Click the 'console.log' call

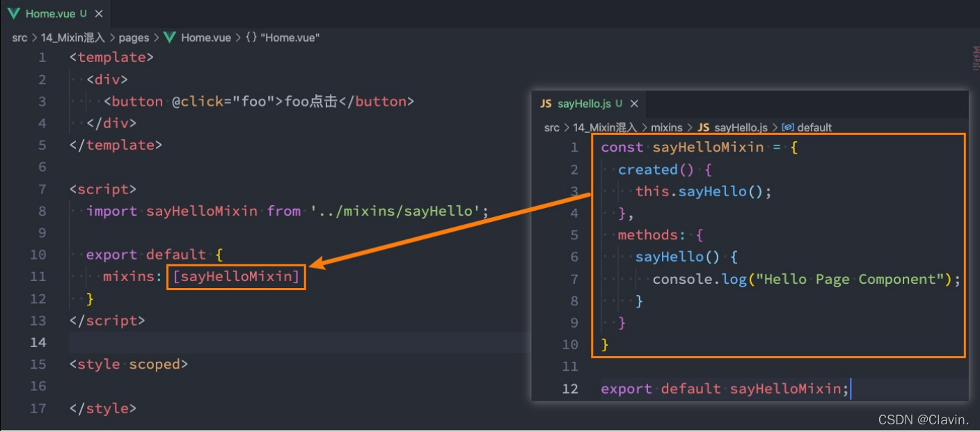tap(700, 279)
